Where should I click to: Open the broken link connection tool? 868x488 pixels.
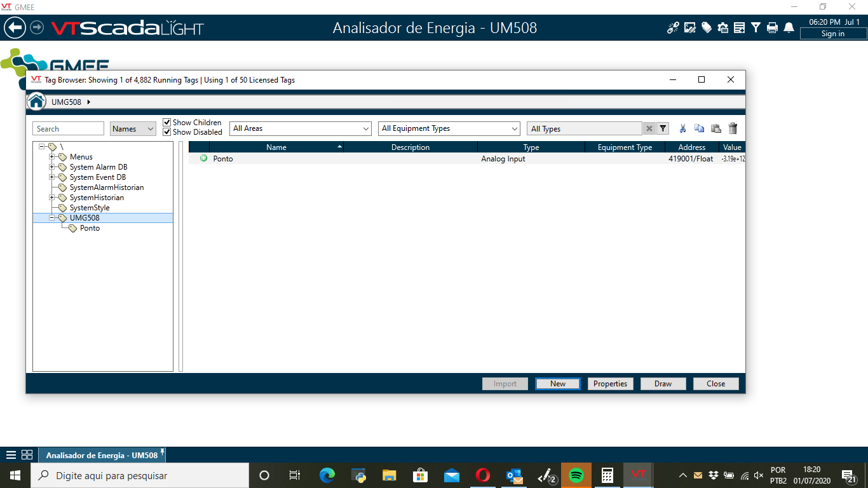(673, 27)
